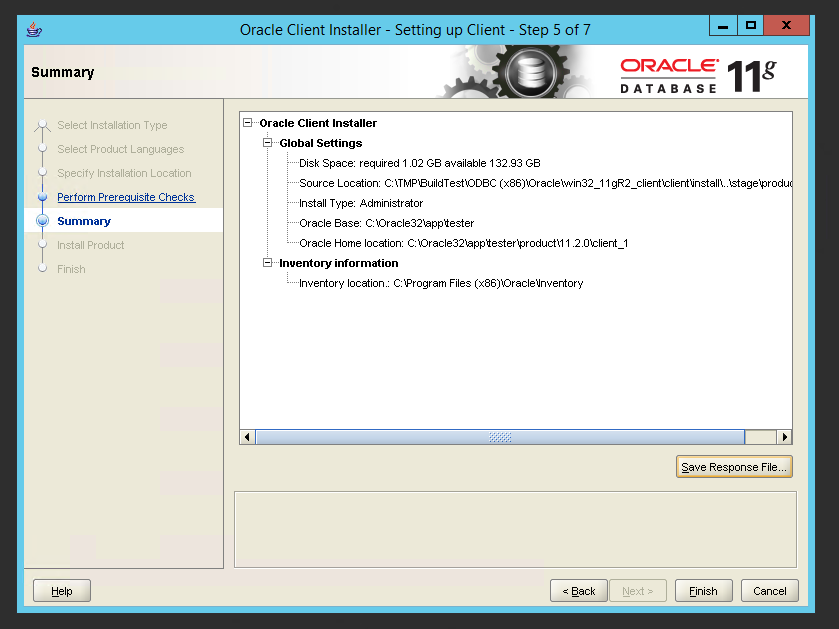This screenshot has width=839, height=629.
Task: Select the Summary step in sidebar
Action: 84,221
